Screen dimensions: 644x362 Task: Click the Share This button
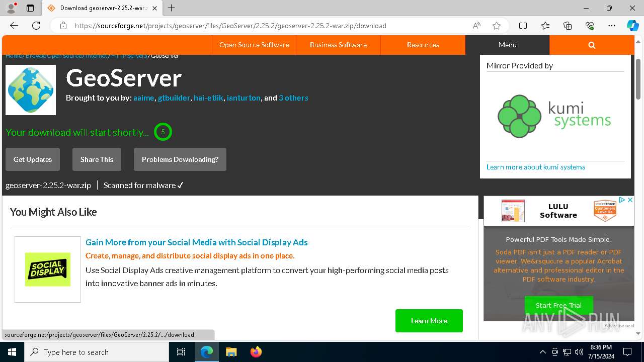coord(97,159)
